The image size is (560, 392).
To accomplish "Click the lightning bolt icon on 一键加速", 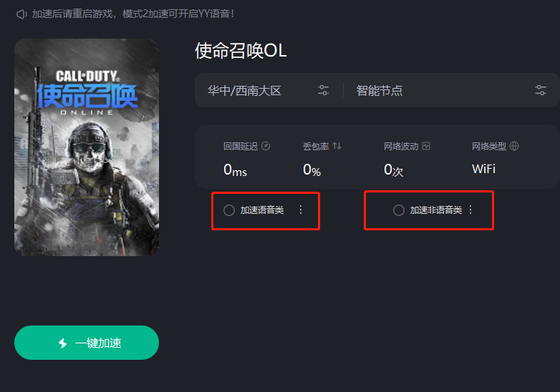I will click(63, 343).
